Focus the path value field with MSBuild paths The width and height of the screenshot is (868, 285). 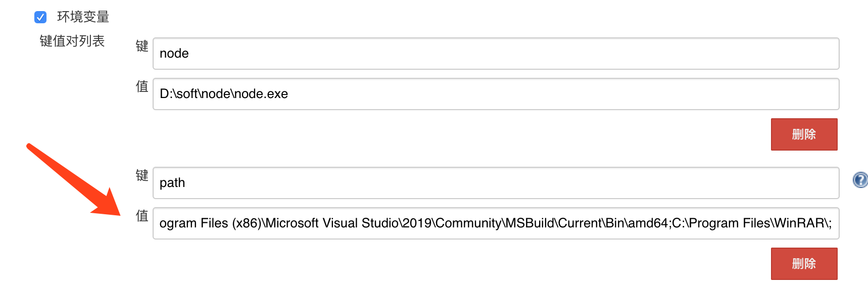coord(495,223)
